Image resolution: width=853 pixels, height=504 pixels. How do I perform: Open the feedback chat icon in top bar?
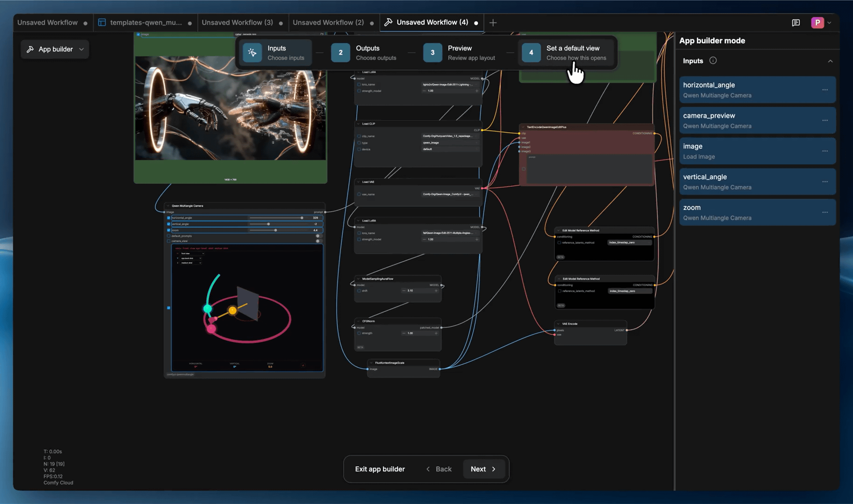pos(796,22)
